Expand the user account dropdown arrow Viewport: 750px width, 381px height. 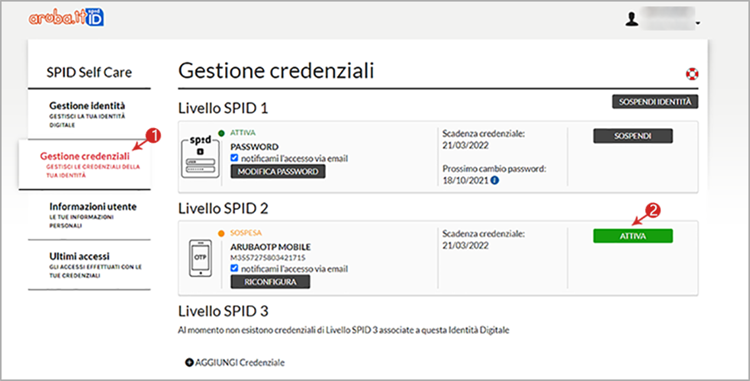(x=698, y=23)
